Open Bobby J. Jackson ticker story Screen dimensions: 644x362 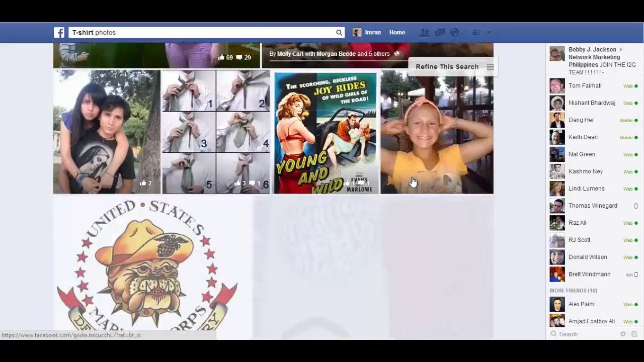point(594,61)
